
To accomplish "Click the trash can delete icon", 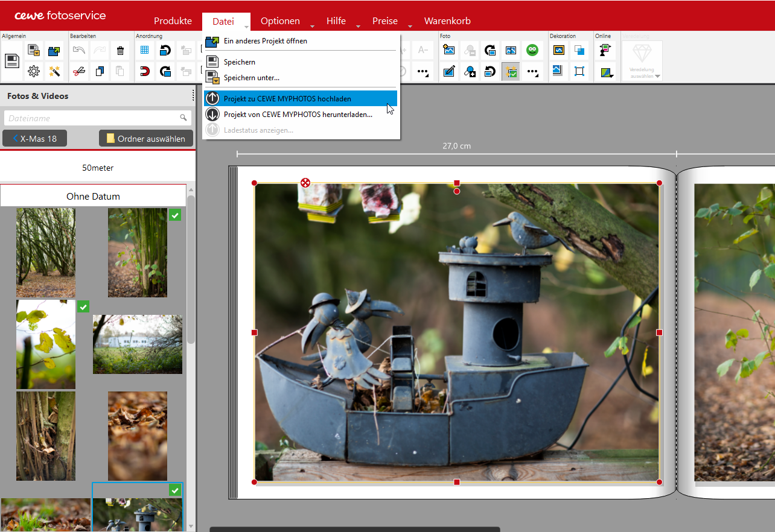I will click(120, 51).
